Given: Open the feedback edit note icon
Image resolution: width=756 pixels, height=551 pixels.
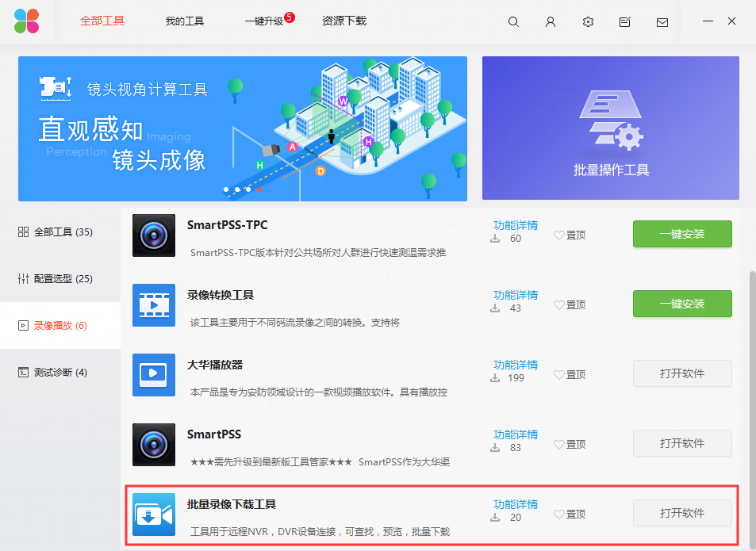Looking at the screenshot, I should pyautogui.click(x=625, y=21).
